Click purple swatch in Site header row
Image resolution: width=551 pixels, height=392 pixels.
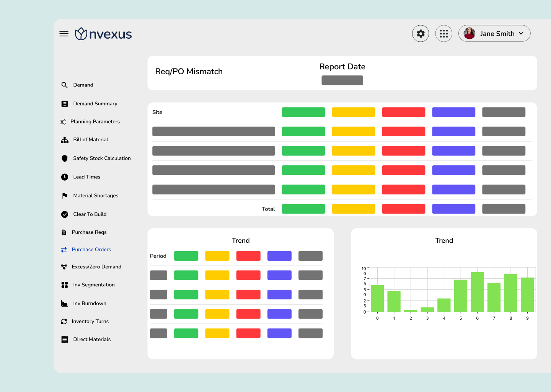[454, 112]
